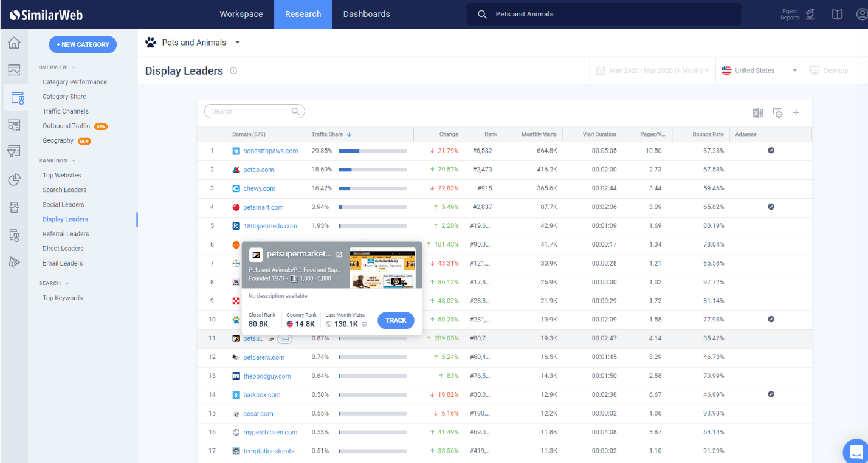The image size is (868, 463).
Task: Open the 1800petmeds.com link
Action: click(270, 226)
